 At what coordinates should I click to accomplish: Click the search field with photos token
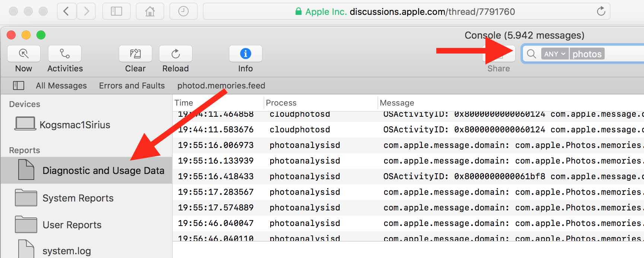click(x=622, y=54)
